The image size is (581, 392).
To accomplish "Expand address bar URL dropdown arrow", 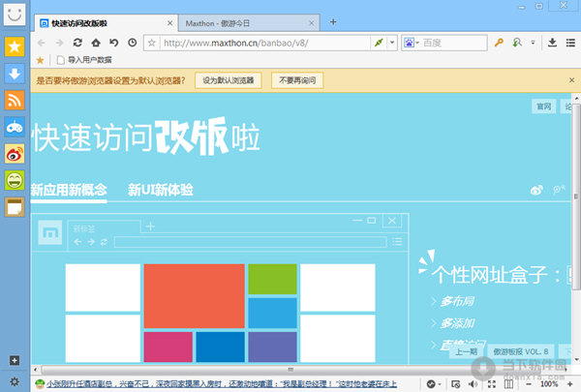I will pos(392,43).
